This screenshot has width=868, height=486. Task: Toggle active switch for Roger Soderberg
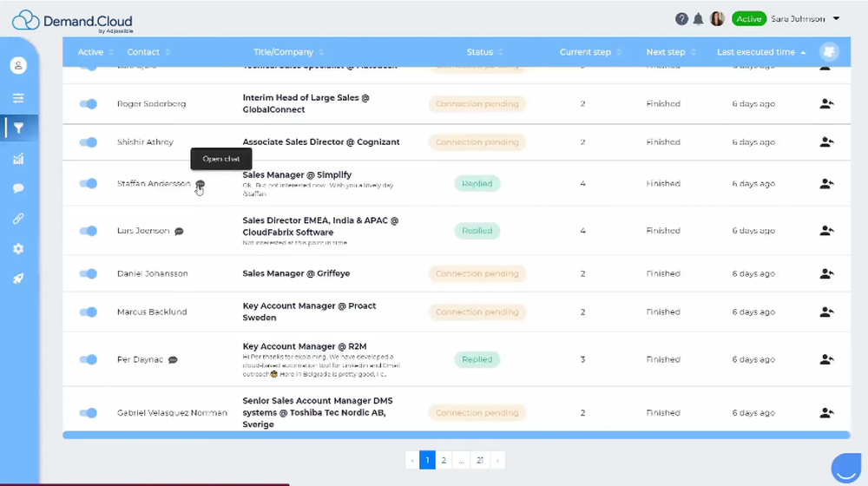click(88, 103)
